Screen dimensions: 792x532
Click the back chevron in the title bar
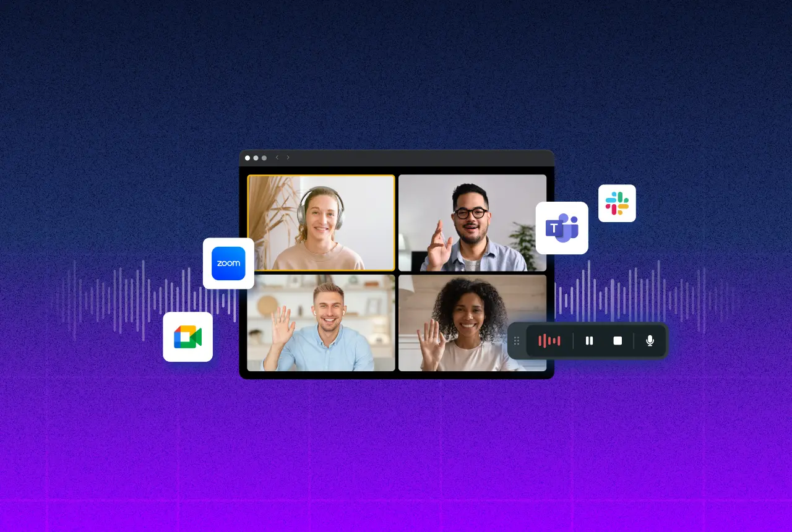(277, 157)
